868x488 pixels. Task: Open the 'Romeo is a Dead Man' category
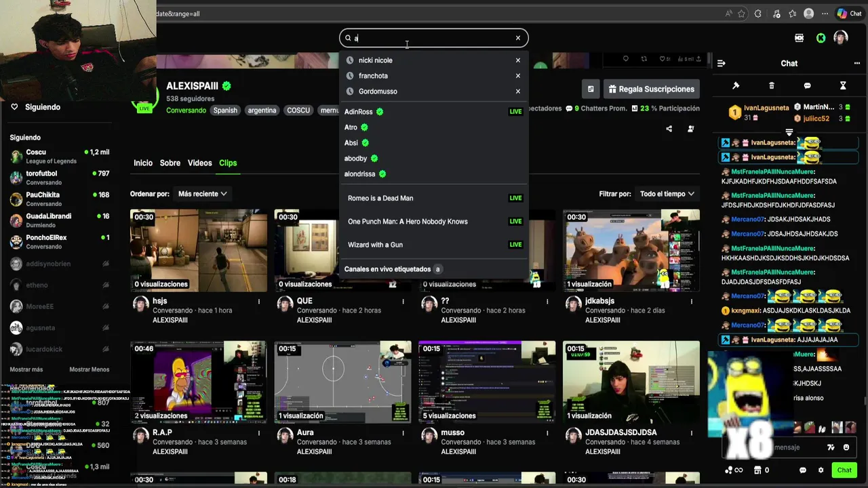(434, 198)
